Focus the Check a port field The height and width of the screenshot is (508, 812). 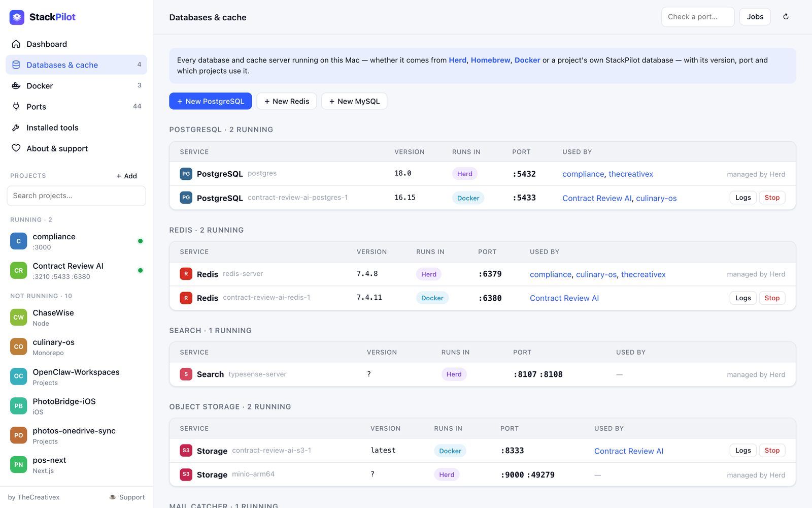(x=698, y=17)
